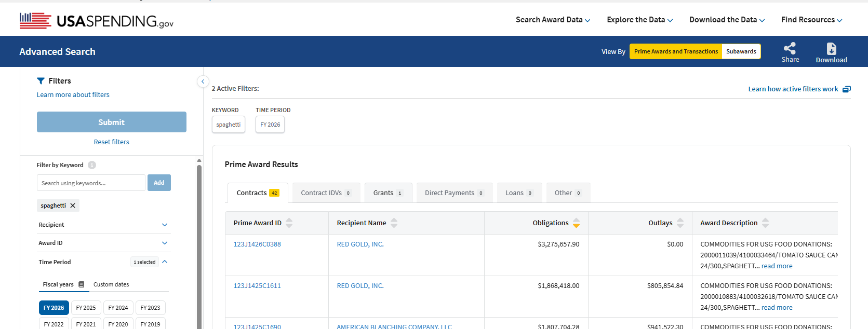Image resolution: width=868 pixels, height=329 pixels.
Task: Select the Loans tab
Action: (x=519, y=193)
